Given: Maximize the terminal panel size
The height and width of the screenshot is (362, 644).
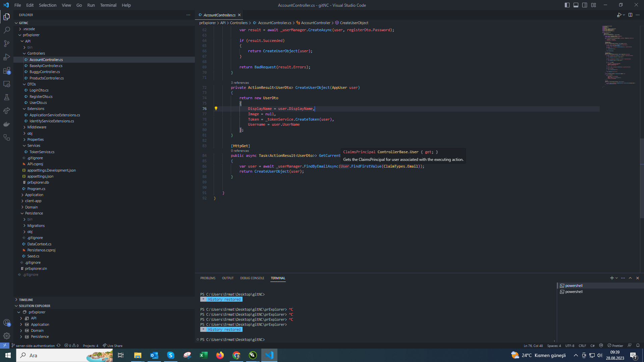Looking at the screenshot, I should (x=630, y=278).
